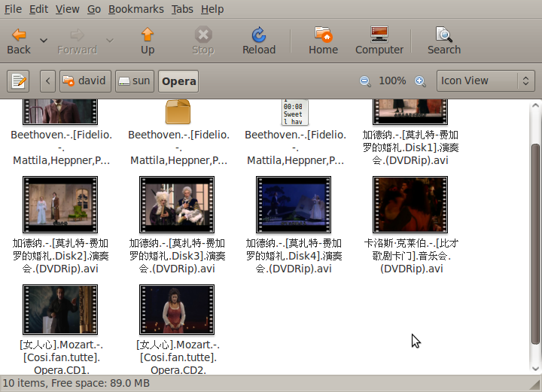Open the Icon View dropdown

(486, 81)
